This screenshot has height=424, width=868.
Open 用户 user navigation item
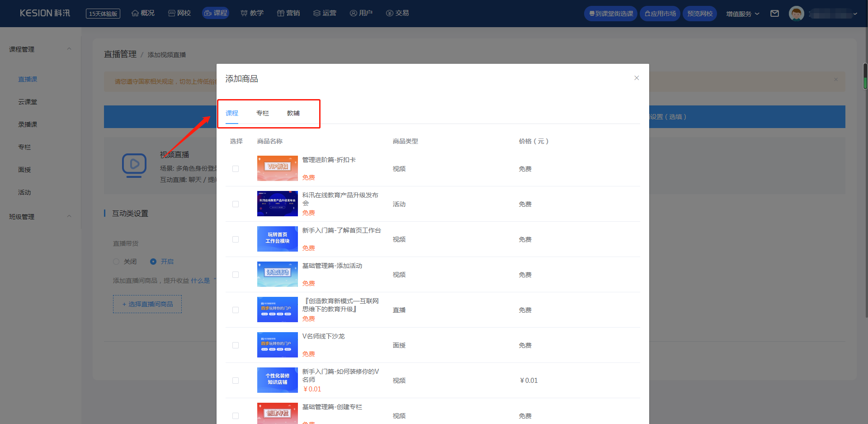click(x=361, y=13)
